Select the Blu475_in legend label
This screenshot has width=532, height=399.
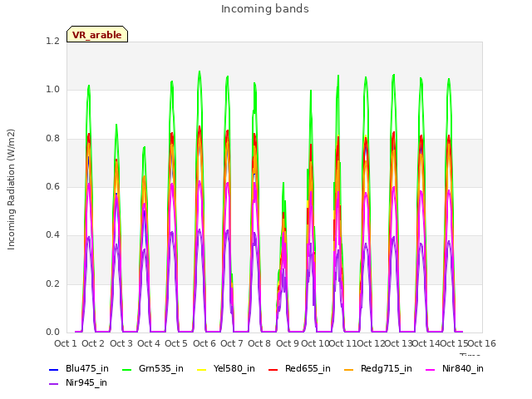pos(87,368)
